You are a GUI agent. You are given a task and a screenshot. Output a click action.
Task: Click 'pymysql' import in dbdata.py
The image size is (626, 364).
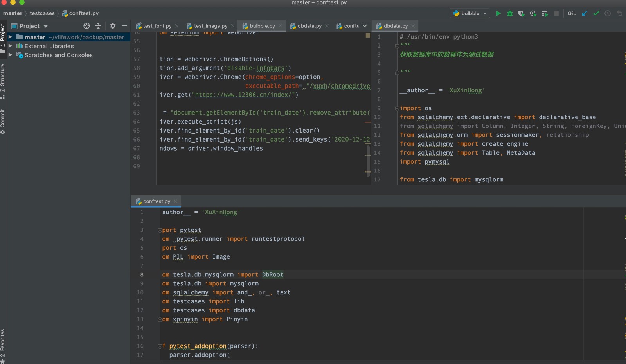(437, 162)
